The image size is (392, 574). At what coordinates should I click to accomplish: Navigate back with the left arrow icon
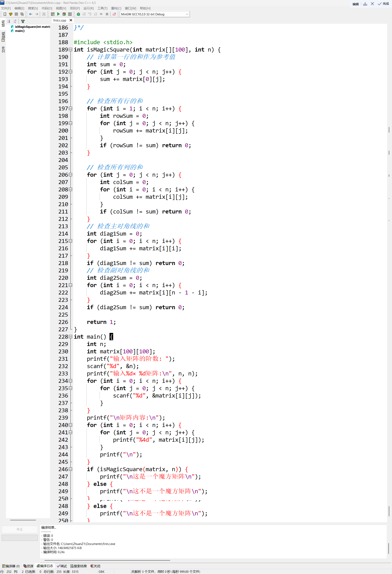[x=31, y=14]
